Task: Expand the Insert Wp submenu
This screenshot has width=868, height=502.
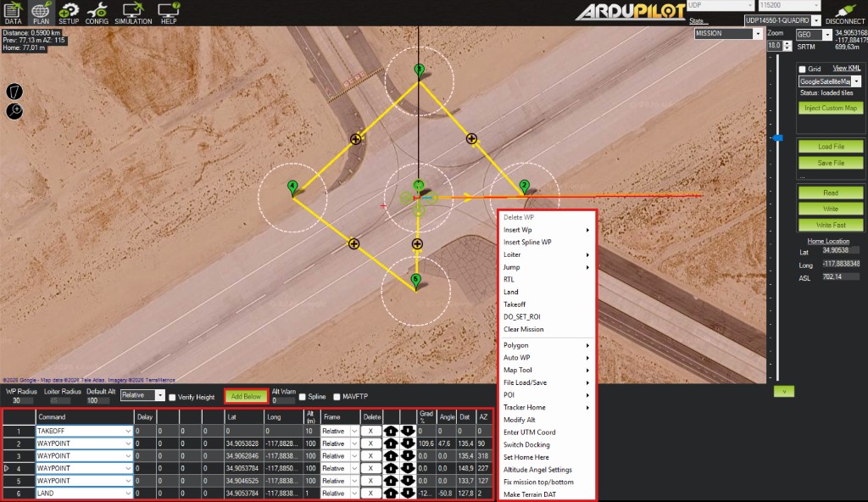Action: 547,230
